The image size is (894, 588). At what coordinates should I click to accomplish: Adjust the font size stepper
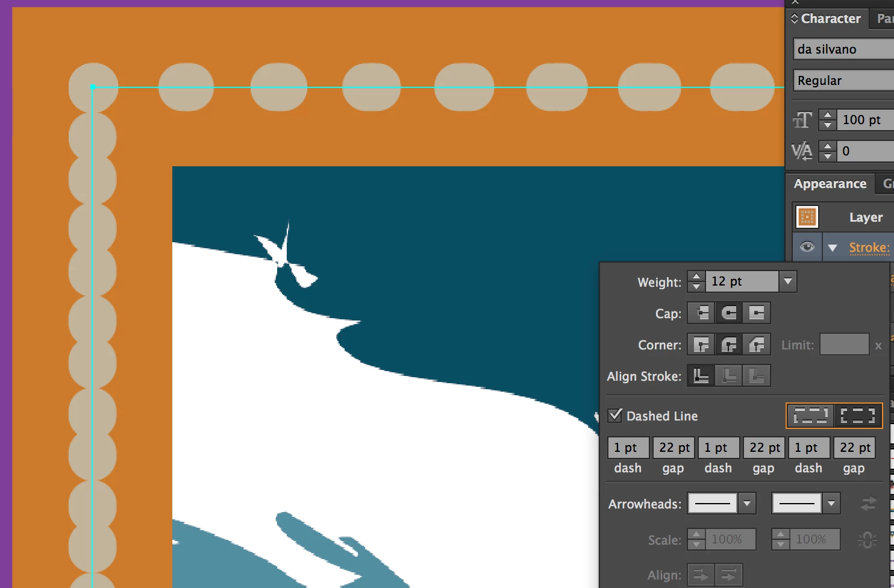pyautogui.click(x=828, y=120)
